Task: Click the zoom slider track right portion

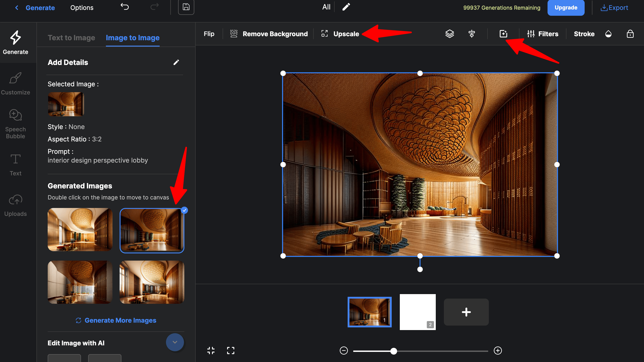Action: [443, 351]
